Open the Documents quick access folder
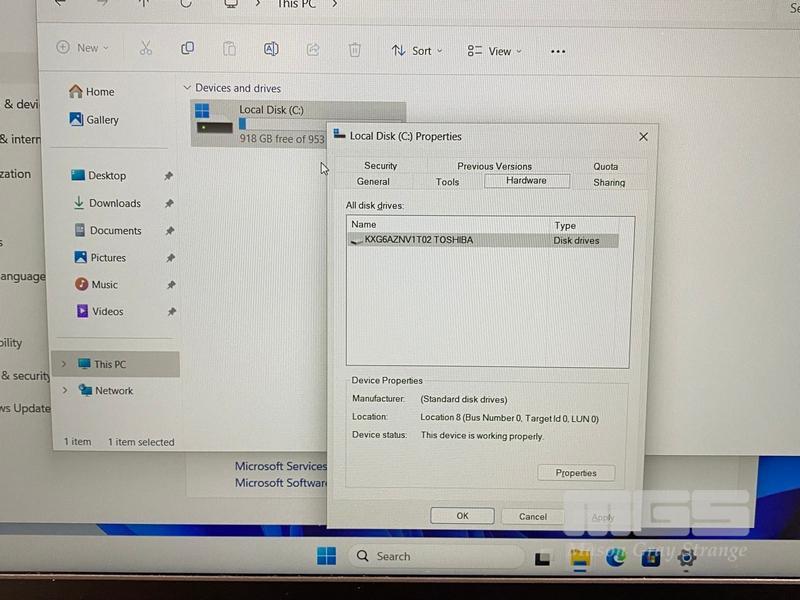 point(108,230)
